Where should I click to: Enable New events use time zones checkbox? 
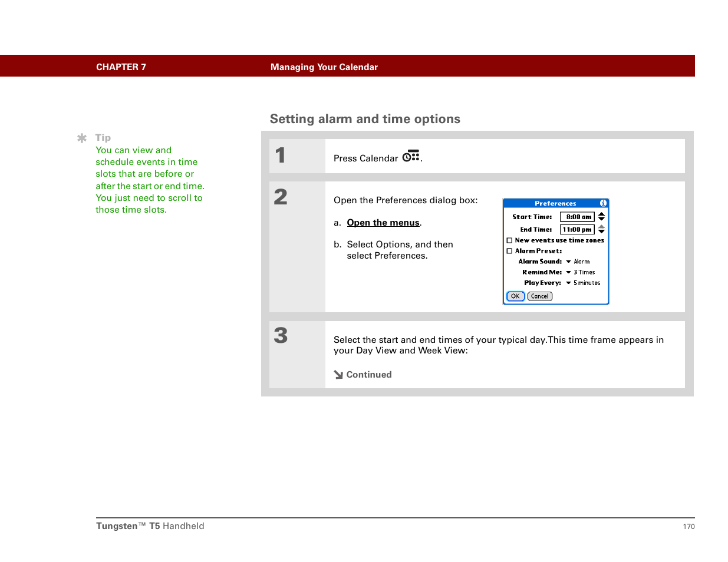pos(509,240)
